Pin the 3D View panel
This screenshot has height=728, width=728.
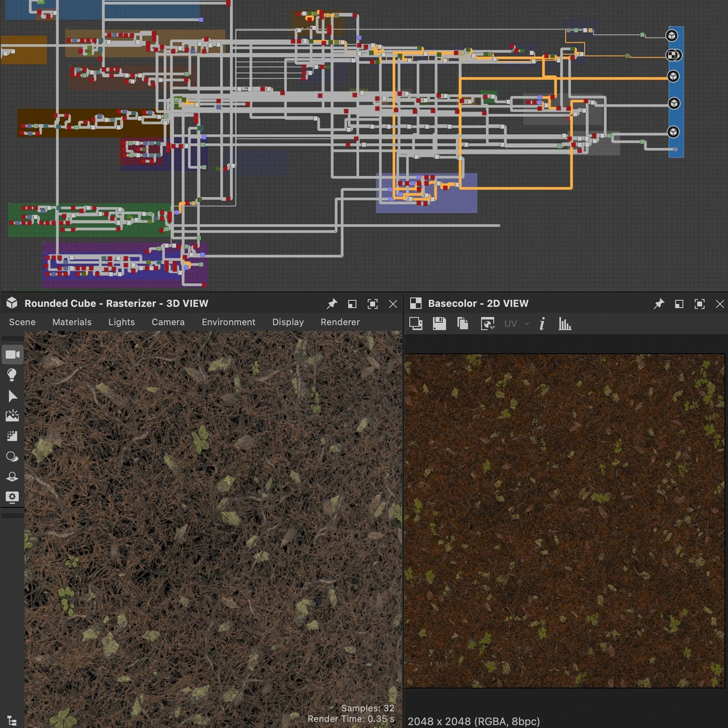click(332, 304)
